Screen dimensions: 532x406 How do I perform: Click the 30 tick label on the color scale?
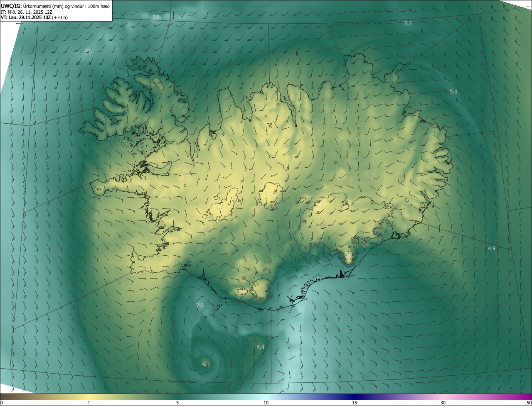pos(443,403)
